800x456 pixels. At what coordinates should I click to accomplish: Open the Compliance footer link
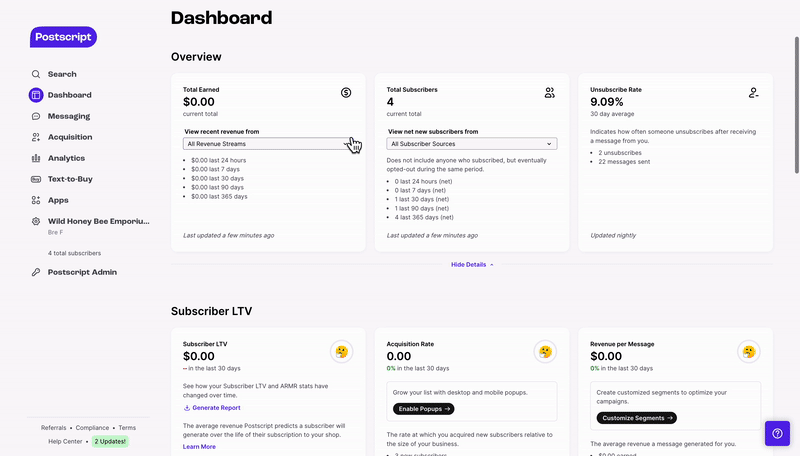pyautogui.click(x=92, y=428)
